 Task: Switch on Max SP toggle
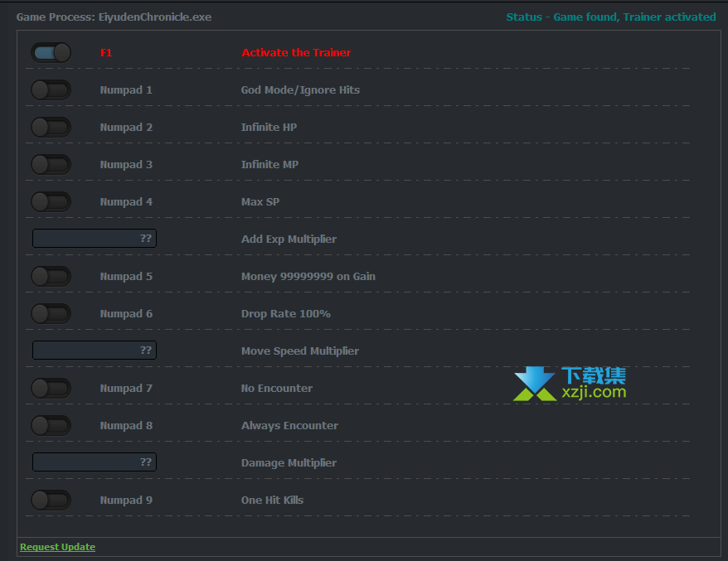[51, 201]
